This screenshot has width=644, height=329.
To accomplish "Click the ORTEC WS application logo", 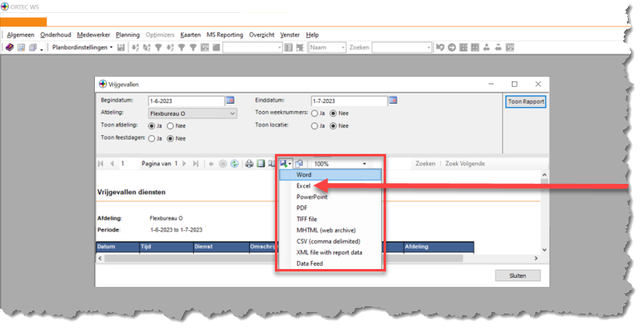I will click(5, 7).
